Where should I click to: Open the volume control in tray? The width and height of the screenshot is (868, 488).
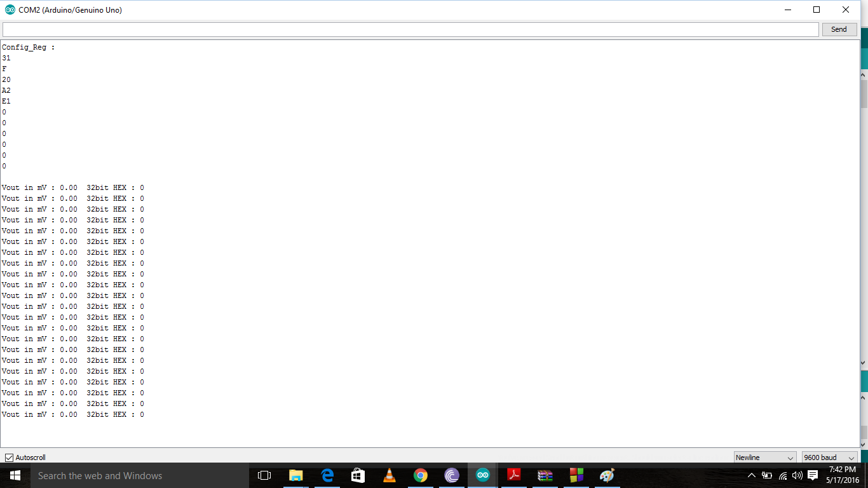coord(797,475)
